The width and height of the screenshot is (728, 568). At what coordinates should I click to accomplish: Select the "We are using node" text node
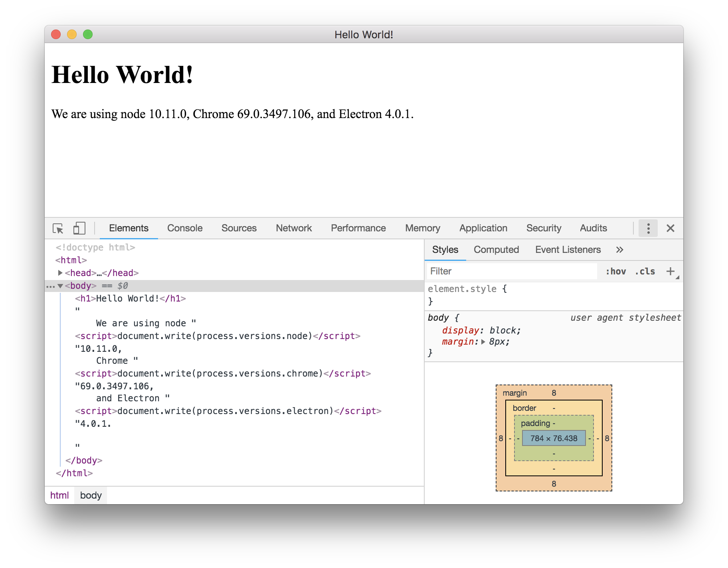[141, 323]
